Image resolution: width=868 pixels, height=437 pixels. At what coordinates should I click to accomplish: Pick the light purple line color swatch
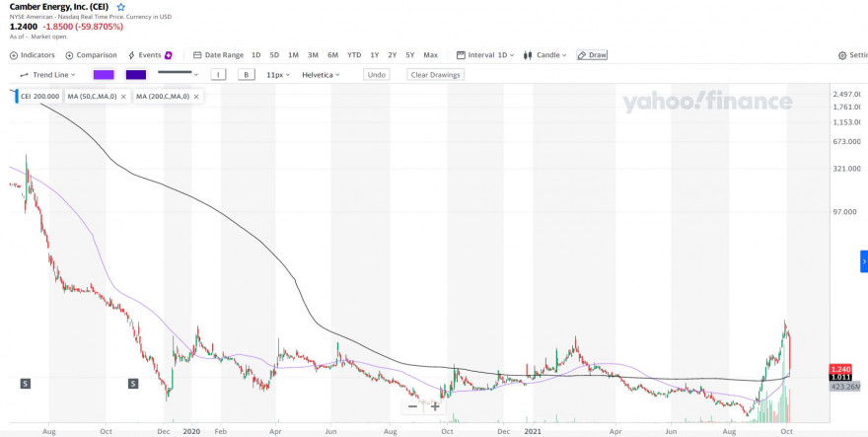[x=104, y=75]
